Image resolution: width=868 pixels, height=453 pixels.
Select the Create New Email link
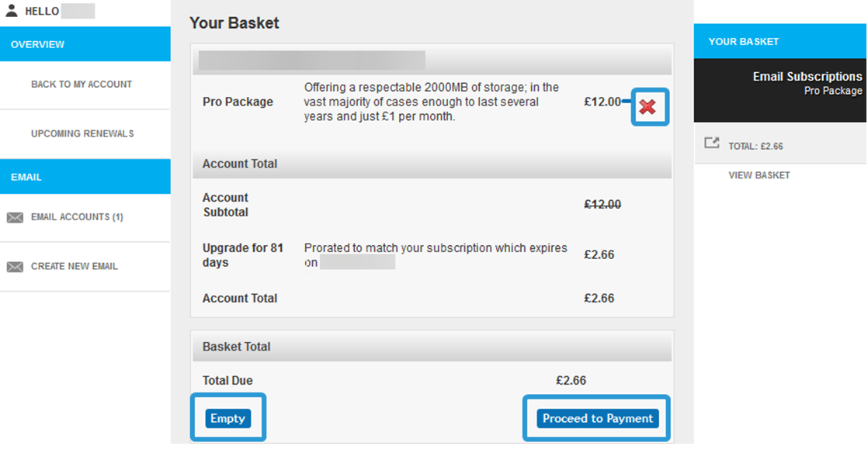click(75, 267)
